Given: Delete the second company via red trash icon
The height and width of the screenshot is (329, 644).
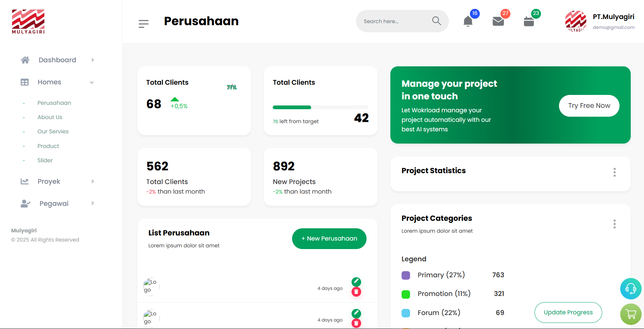Looking at the screenshot, I should (356, 323).
